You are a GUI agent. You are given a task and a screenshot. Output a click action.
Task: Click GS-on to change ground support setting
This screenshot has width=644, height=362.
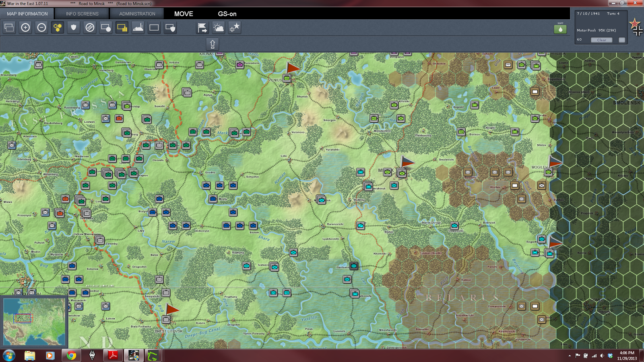pyautogui.click(x=227, y=14)
